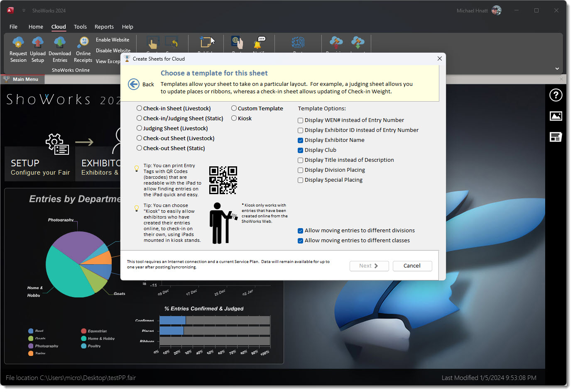Image resolution: width=573 pixels, height=392 pixels.
Task: Click the cloud gavel upload icon
Action: [336, 43]
